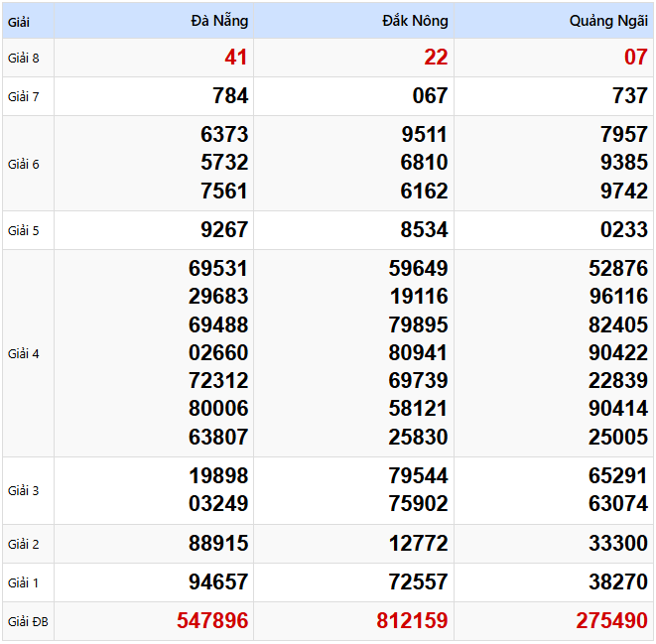Select the red number 07

636,58
